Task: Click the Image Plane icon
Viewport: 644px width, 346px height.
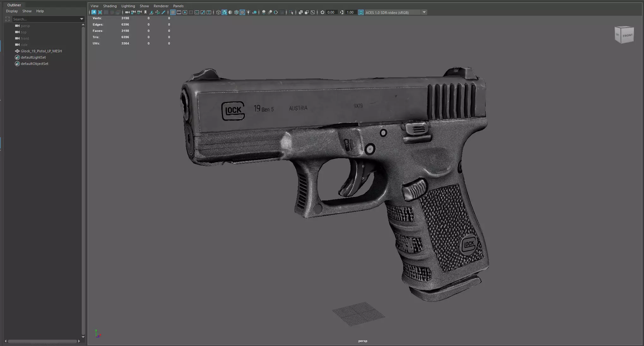Action: (x=151, y=12)
